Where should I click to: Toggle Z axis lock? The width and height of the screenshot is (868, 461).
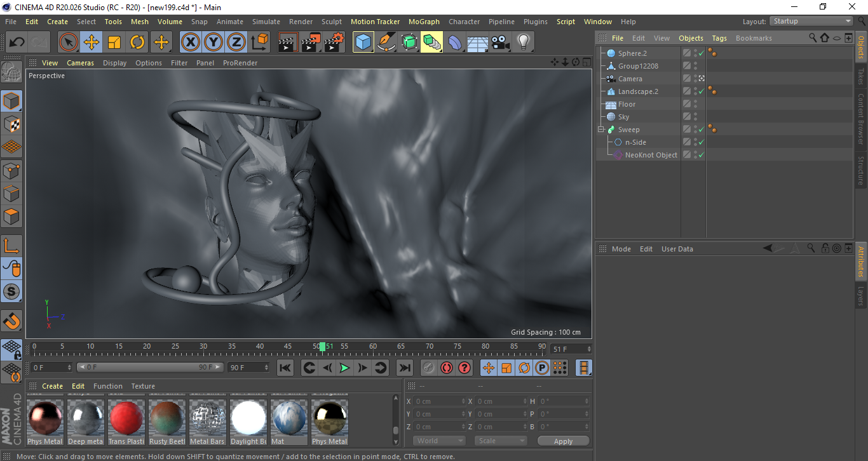click(236, 43)
